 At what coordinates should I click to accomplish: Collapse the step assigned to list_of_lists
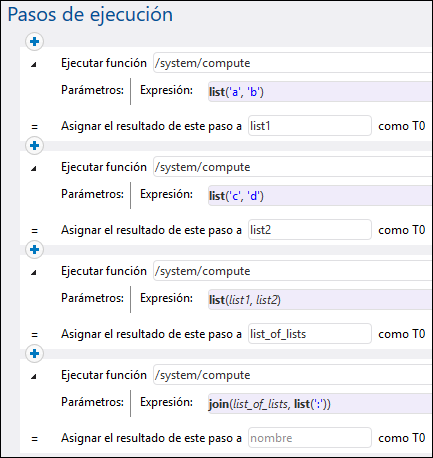[x=33, y=273]
